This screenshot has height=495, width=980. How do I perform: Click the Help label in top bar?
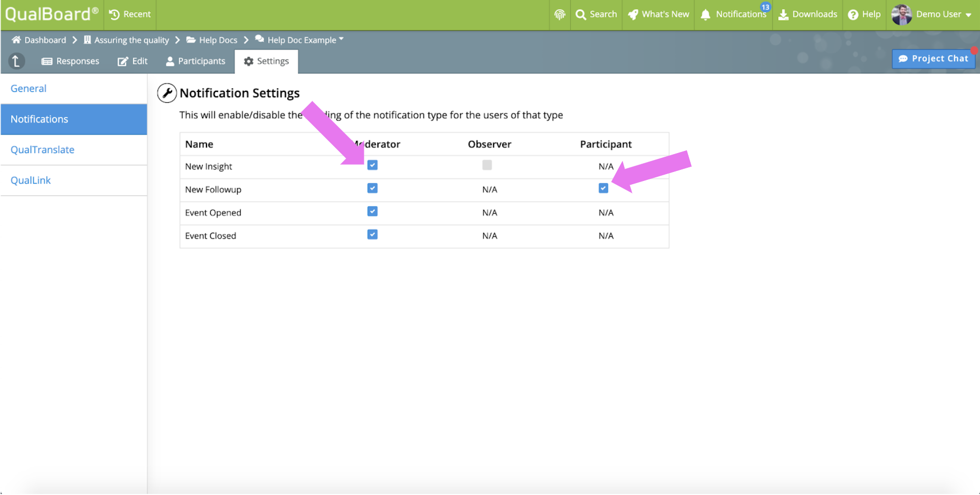click(x=871, y=14)
